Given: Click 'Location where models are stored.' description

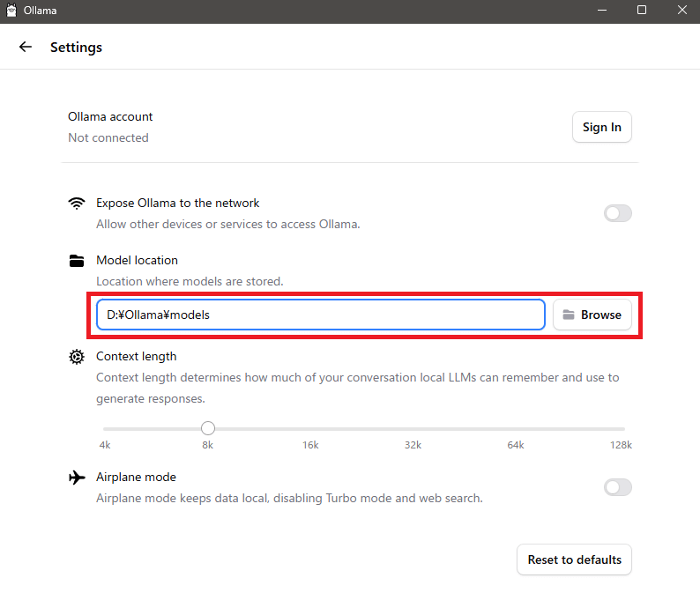Looking at the screenshot, I should (x=190, y=282).
